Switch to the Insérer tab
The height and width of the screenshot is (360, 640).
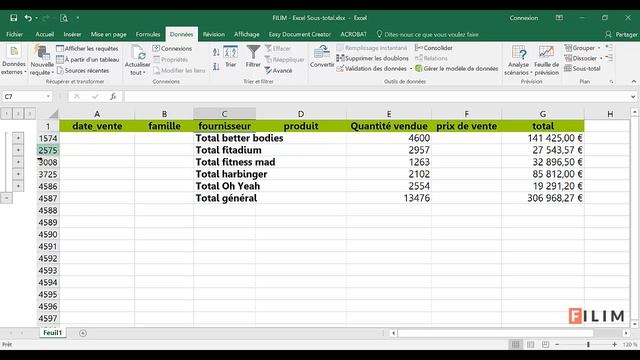pos(72,34)
